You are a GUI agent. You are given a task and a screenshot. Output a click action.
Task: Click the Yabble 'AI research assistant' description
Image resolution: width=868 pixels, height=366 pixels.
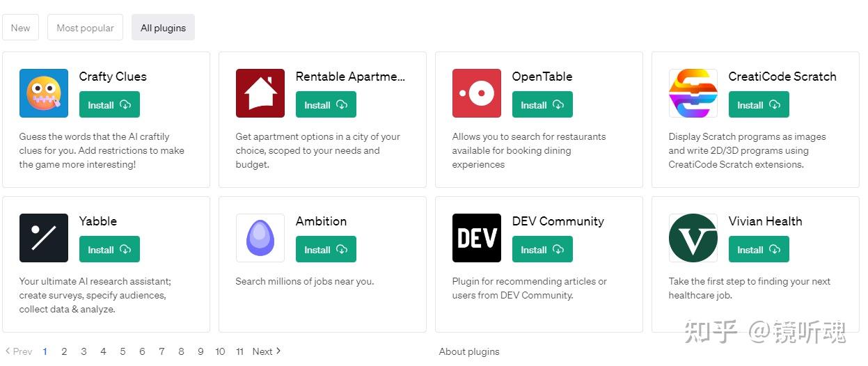pos(95,295)
